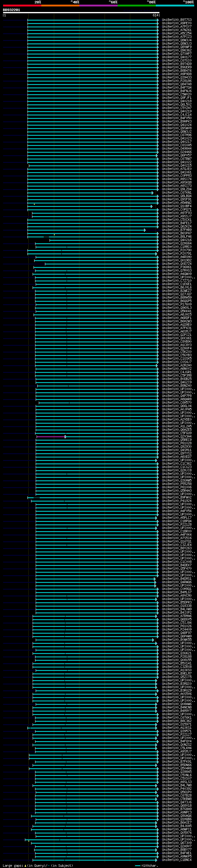Choose entry UniRef100_P22128

click(x=176, y=524)
